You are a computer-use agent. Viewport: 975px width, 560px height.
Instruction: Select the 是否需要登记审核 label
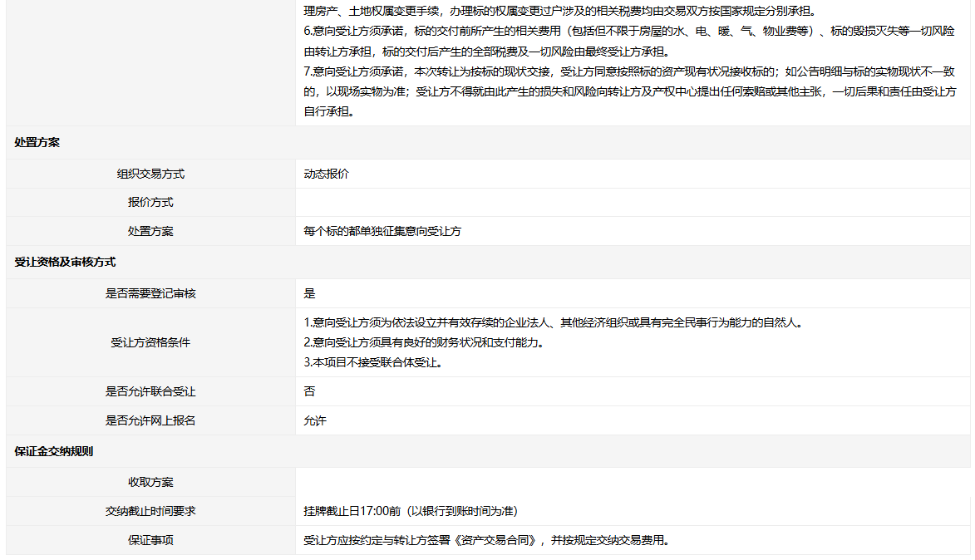[x=150, y=293]
